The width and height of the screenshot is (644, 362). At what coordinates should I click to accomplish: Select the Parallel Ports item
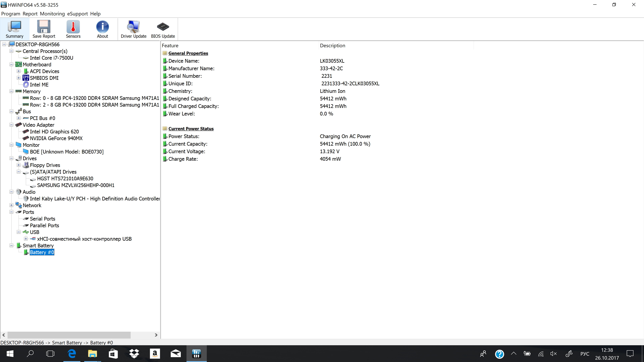point(44,226)
